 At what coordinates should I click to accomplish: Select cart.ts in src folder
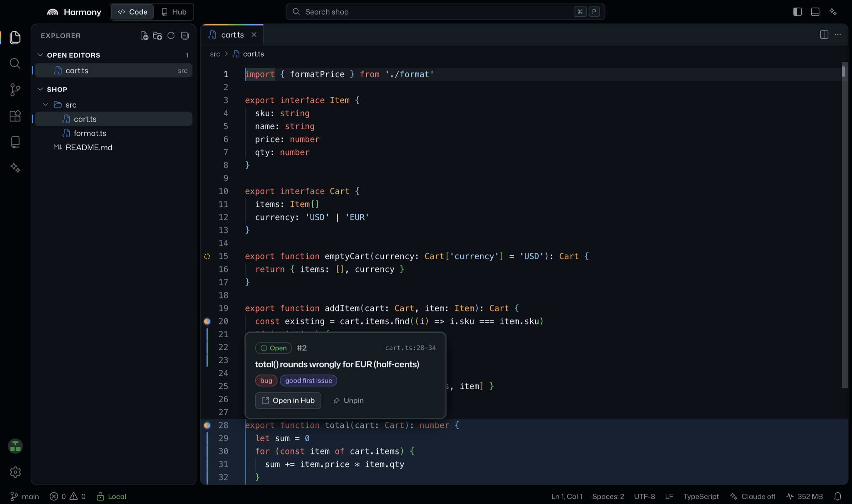tap(114, 119)
